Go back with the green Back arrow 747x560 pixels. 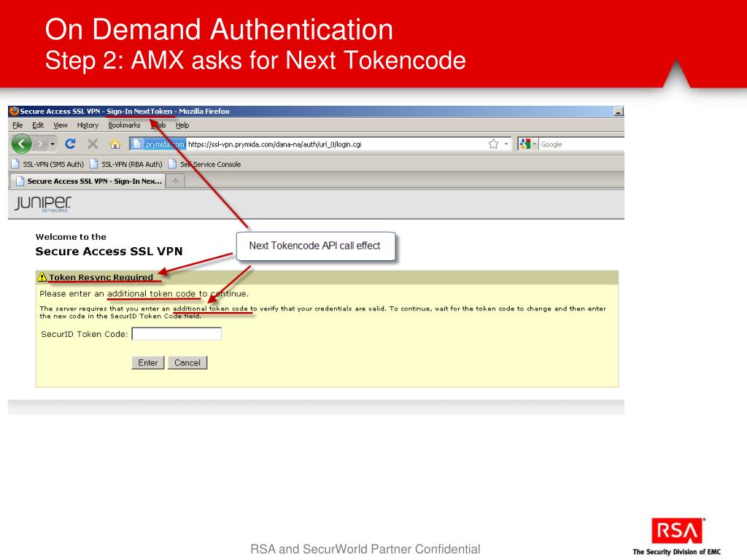click(21, 144)
